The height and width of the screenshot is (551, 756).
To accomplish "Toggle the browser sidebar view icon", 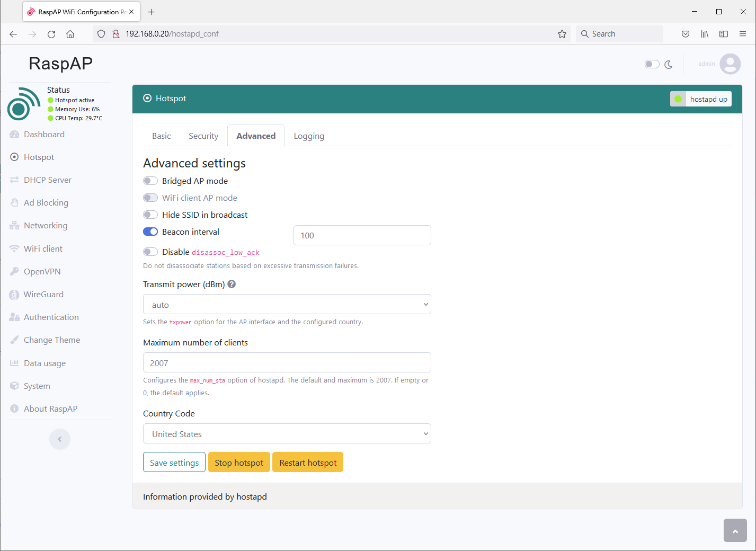I will [724, 34].
